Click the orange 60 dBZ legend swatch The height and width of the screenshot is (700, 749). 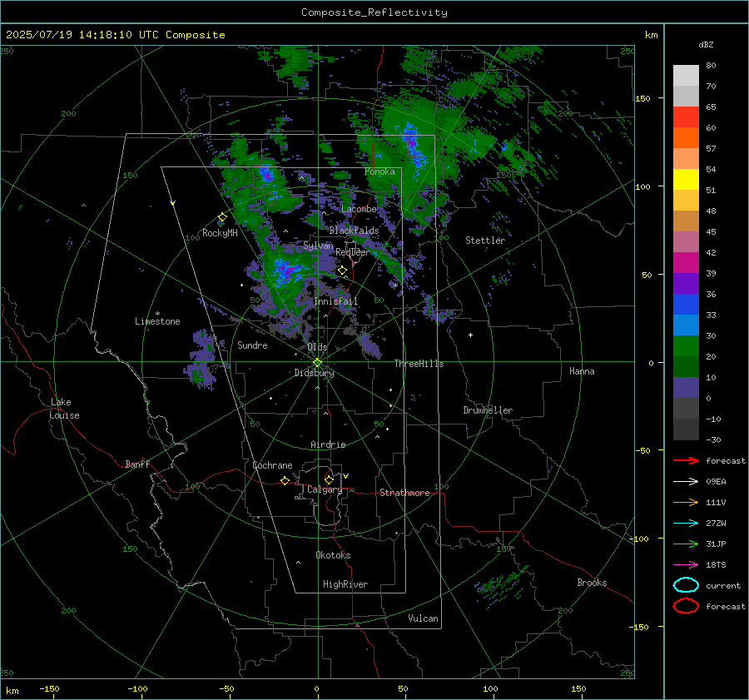coord(686,137)
